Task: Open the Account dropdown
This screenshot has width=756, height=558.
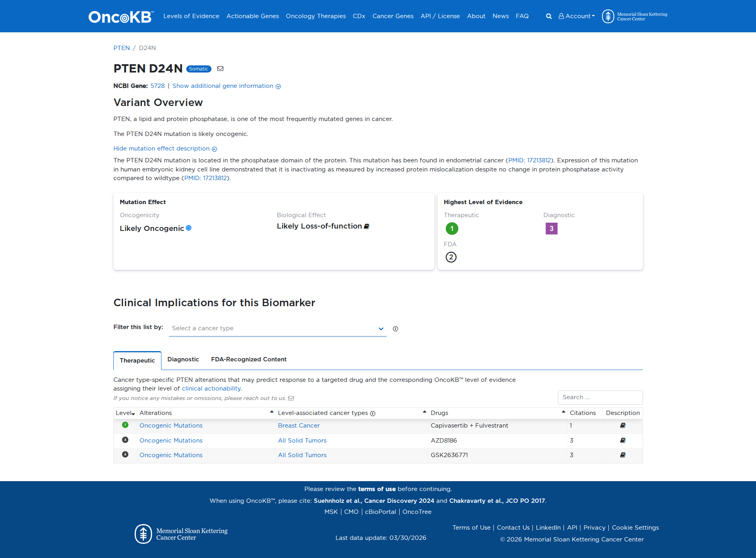Action: [x=576, y=16]
